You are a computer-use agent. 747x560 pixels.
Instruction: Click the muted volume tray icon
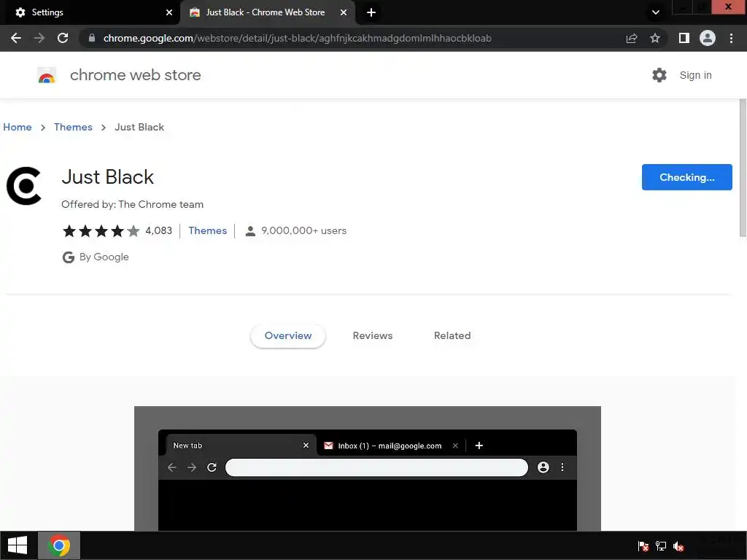(x=678, y=546)
